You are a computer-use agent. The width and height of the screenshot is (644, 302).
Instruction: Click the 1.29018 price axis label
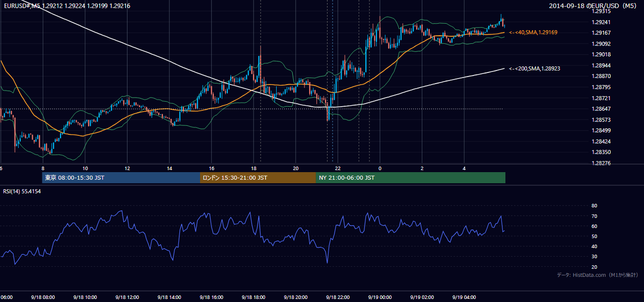(601, 54)
